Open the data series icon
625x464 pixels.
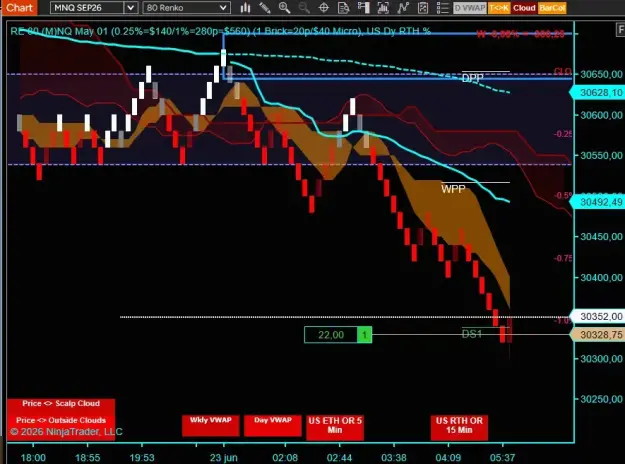pos(383,8)
